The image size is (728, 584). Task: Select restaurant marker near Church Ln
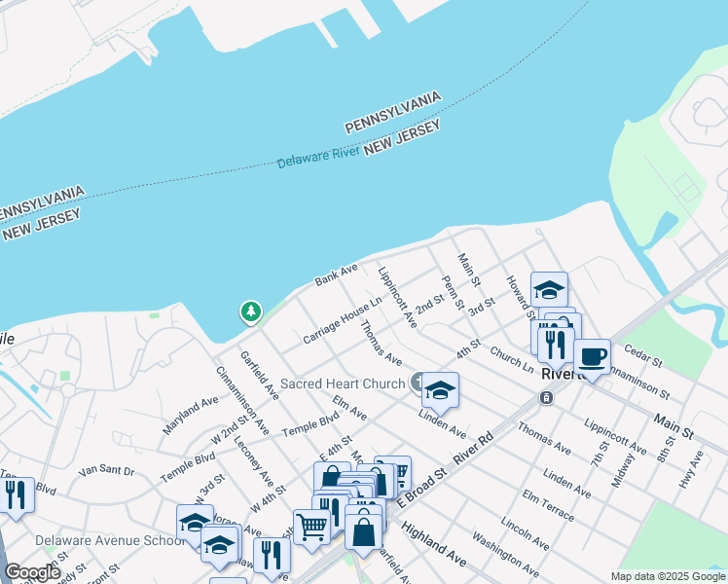556,347
